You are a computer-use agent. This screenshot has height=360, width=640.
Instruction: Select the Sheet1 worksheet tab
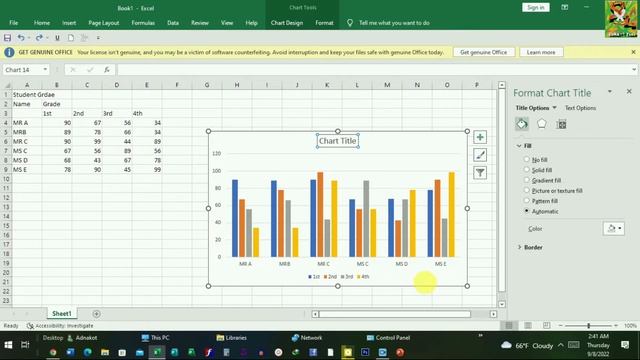[x=62, y=313]
